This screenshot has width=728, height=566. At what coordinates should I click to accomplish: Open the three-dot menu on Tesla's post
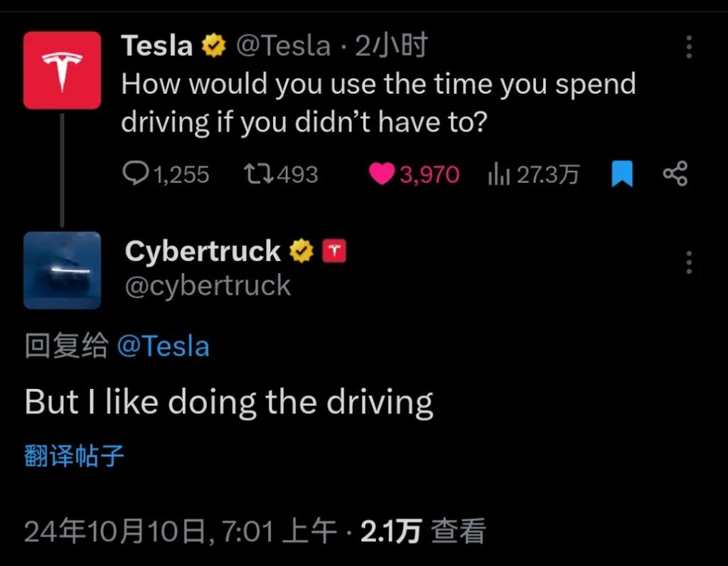coord(688,47)
